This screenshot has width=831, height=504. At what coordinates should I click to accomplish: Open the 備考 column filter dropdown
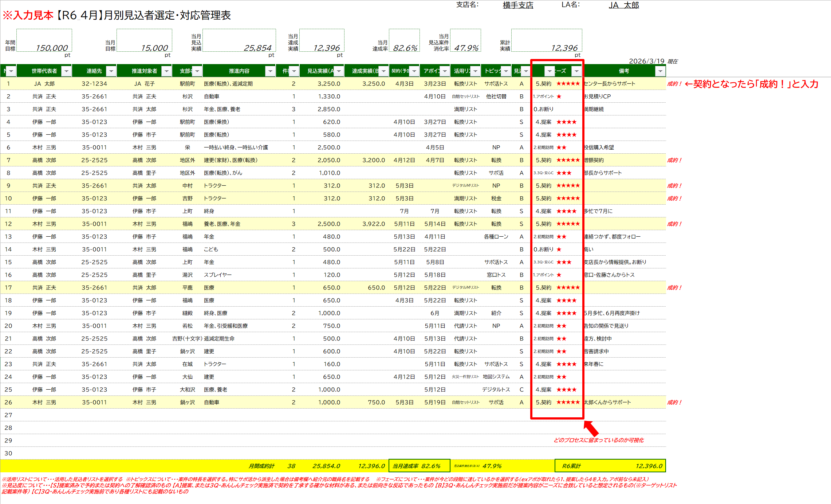coord(660,71)
